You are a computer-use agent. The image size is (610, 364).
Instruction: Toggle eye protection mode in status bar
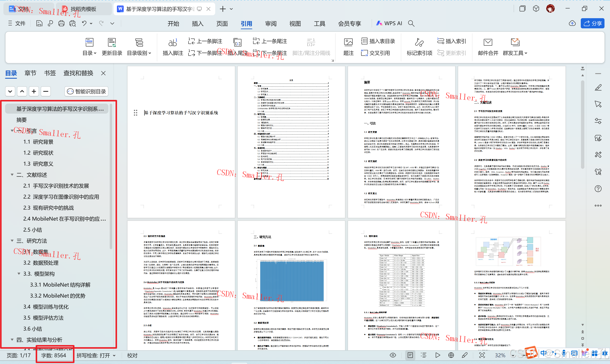(x=393, y=355)
